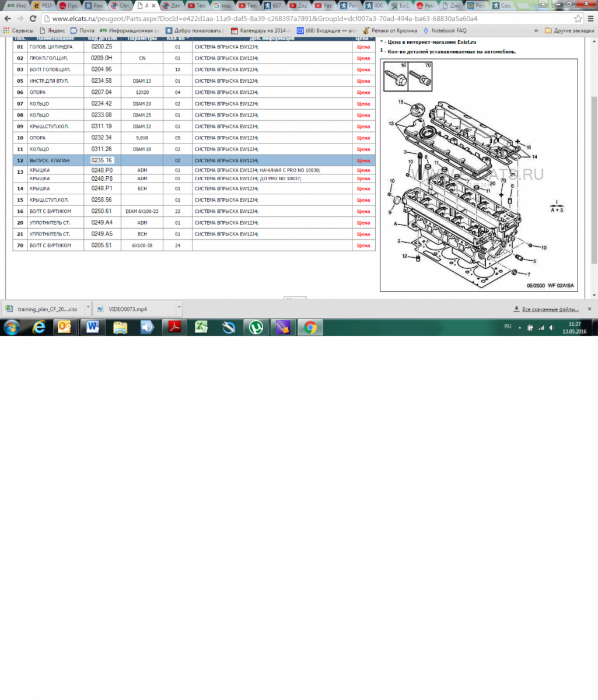Viewport: 598px width, 700px height.
Task: Open the Chrome menu hamburger icon
Action: click(590, 19)
